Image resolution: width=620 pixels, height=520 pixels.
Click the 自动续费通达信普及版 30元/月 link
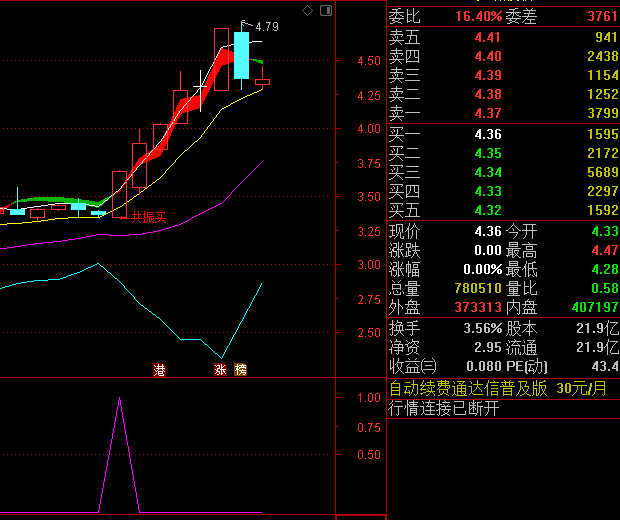coord(497,388)
